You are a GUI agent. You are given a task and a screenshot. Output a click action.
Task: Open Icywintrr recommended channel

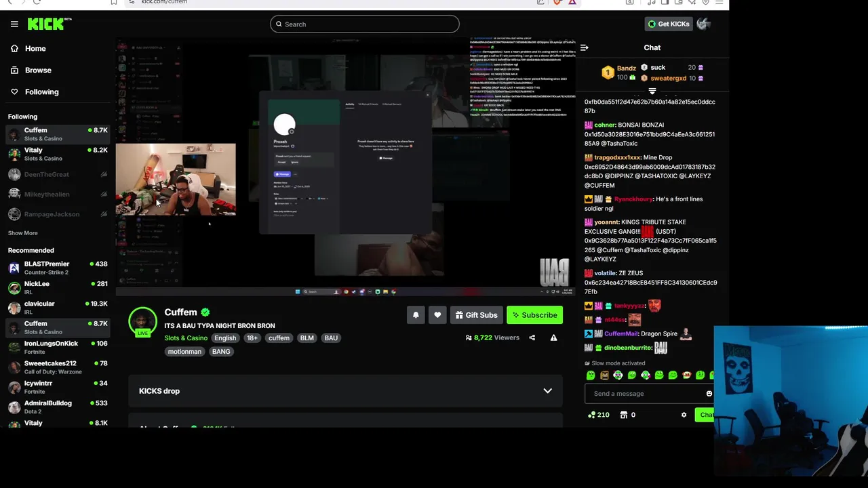point(58,387)
